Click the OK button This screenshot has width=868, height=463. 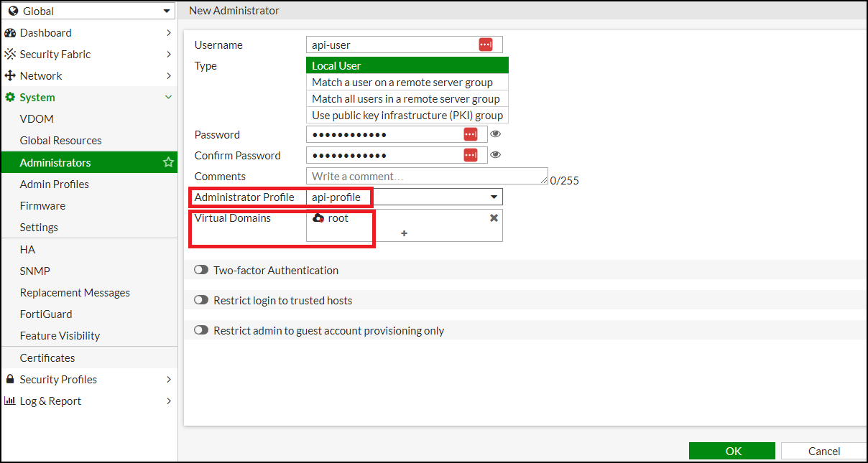coord(732,451)
